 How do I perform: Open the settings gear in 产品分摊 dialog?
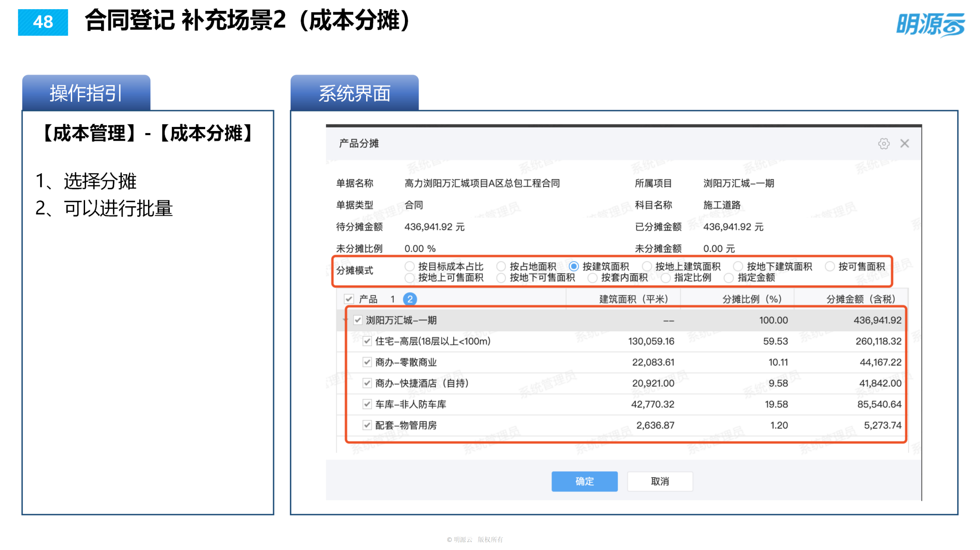(x=884, y=144)
